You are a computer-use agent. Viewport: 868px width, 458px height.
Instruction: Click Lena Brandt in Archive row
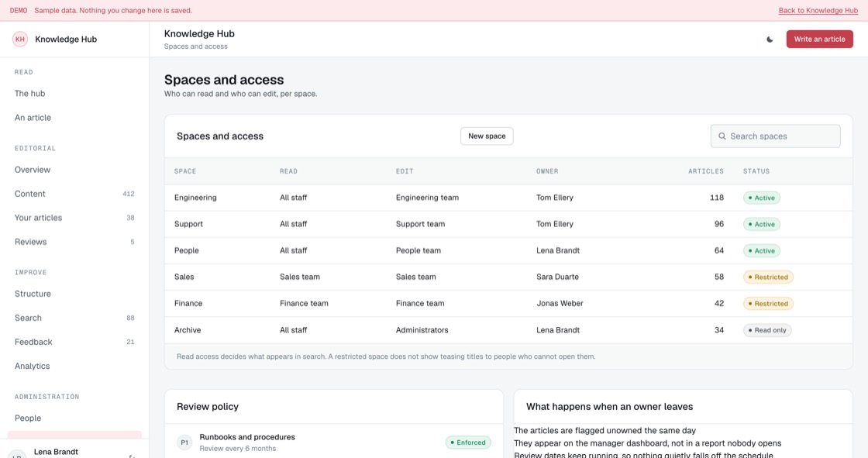(558, 330)
